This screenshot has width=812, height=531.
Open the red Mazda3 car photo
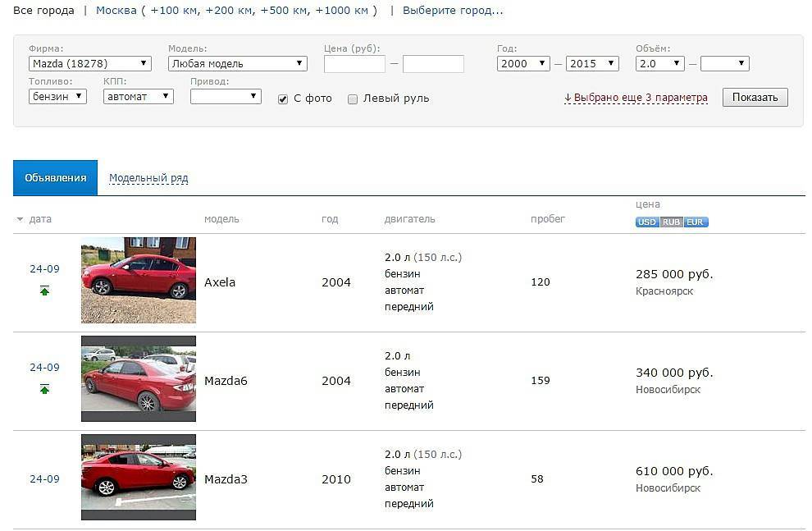[x=139, y=477]
